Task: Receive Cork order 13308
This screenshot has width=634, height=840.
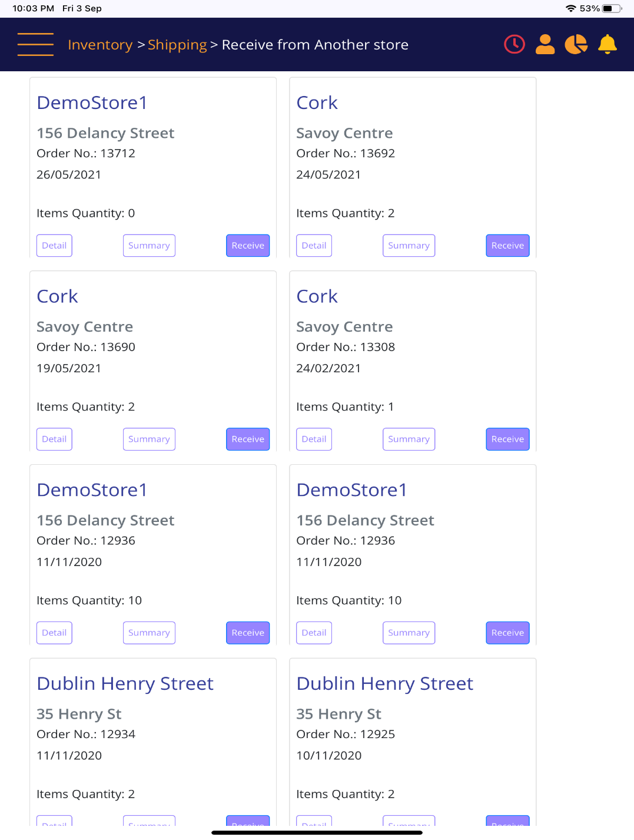Action: [507, 439]
